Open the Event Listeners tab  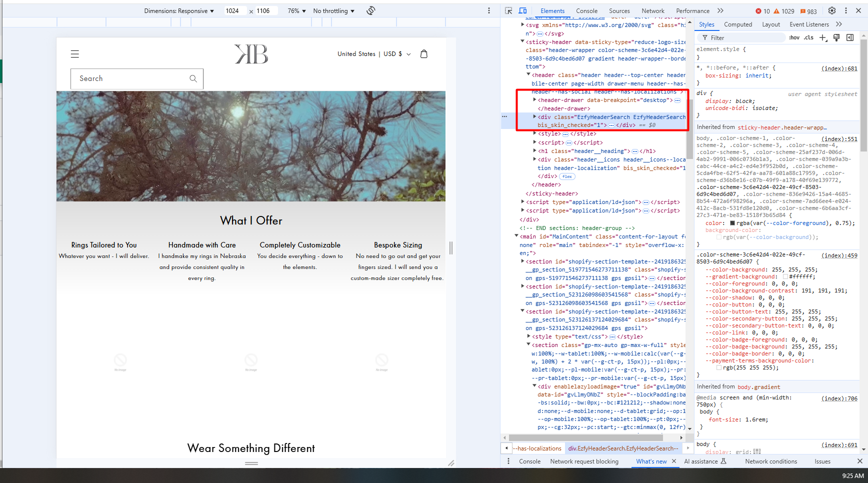tap(809, 24)
